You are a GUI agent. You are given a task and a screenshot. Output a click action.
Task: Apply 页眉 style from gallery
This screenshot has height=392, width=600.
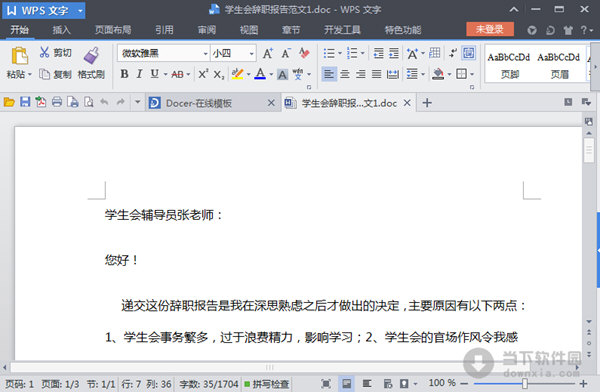pyautogui.click(x=559, y=64)
